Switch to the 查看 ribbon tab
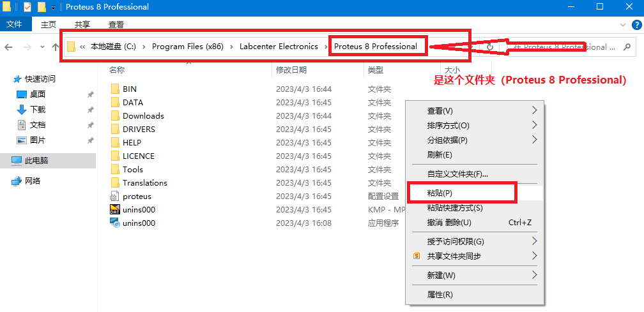The height and width of the screenshot is (312, 644). click(116, 25)
